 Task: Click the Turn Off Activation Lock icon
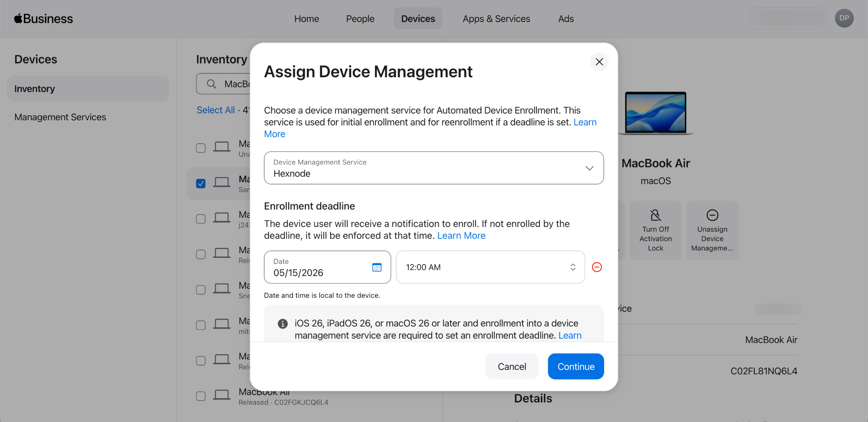tap(655, 215)
